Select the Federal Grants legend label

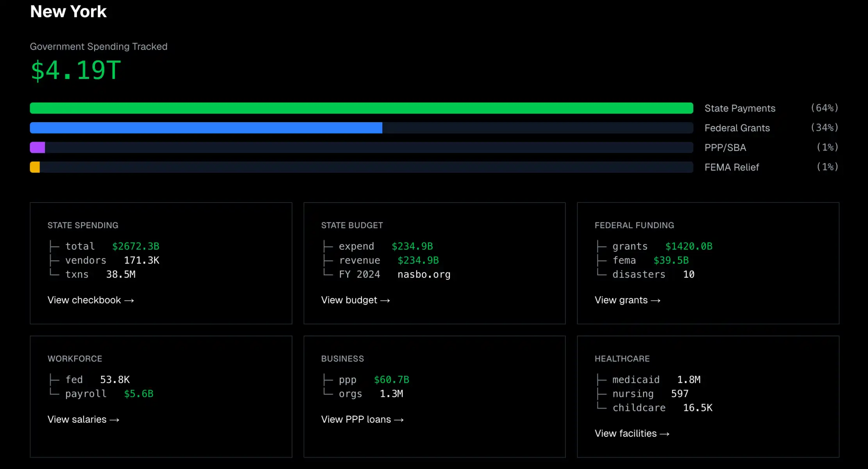coord(737,128)
